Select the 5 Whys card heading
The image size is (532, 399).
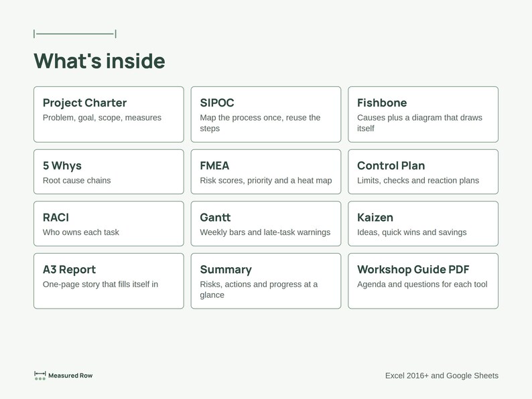click(x=62, y=165)
